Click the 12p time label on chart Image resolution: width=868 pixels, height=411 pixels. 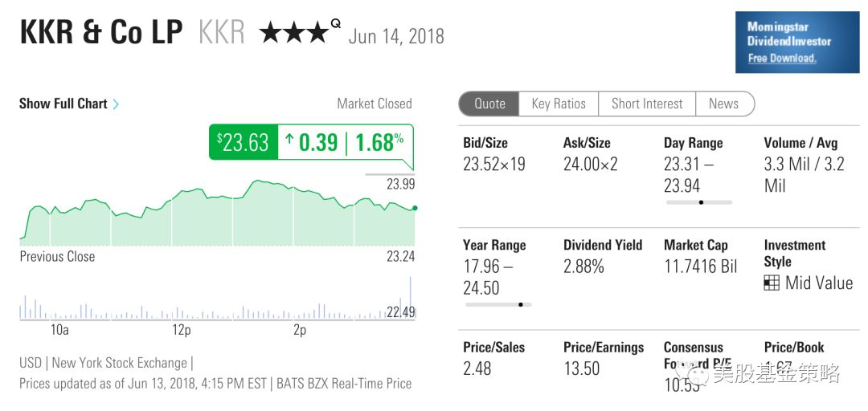(x=181, y=330)
